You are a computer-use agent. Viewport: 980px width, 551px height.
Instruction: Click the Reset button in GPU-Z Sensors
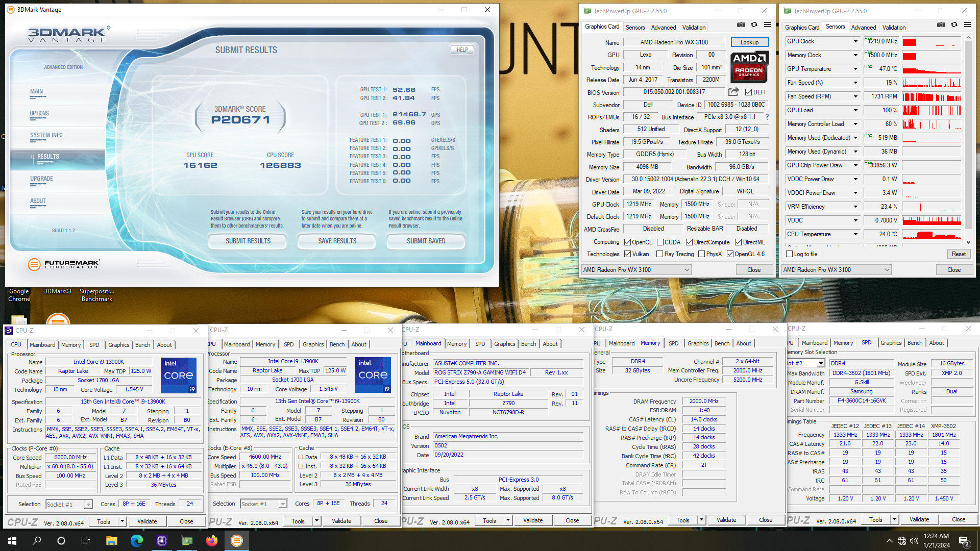958,254
